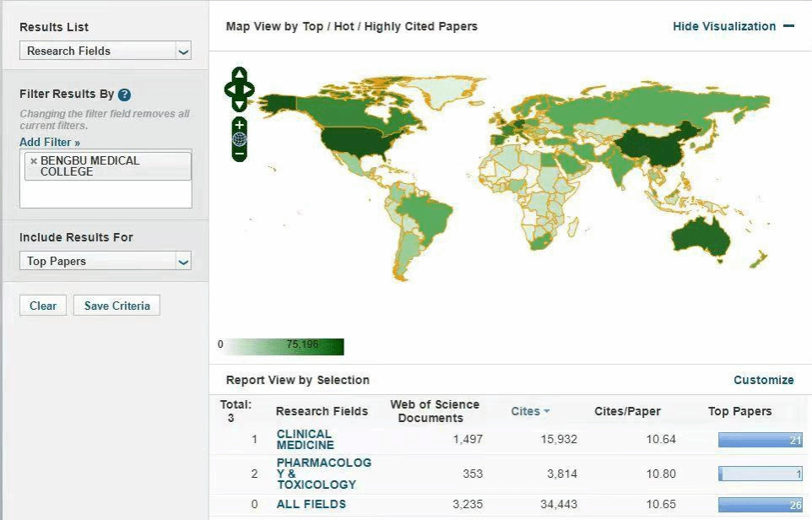Click the Hide Visualization link
Screen dimensions: 812x520
(x=724, y=26)
